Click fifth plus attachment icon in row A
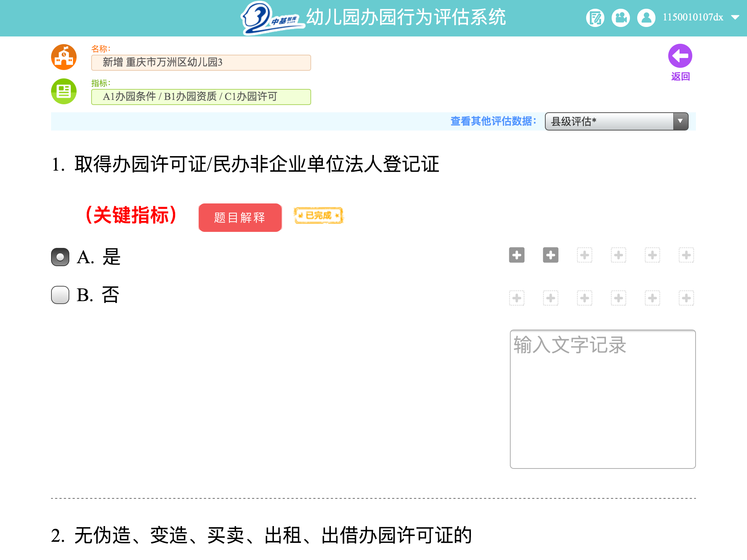Viewport: 747px width, 560px height. coord(653,255)
